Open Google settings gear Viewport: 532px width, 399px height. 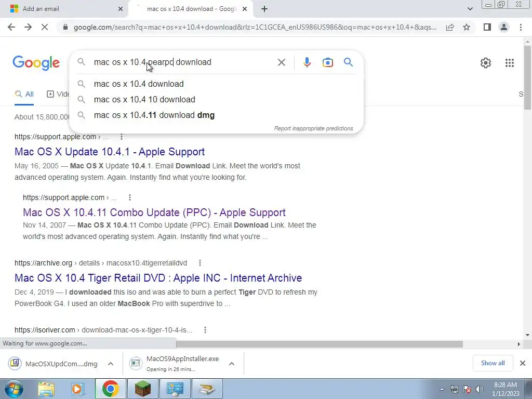point(486,63)
